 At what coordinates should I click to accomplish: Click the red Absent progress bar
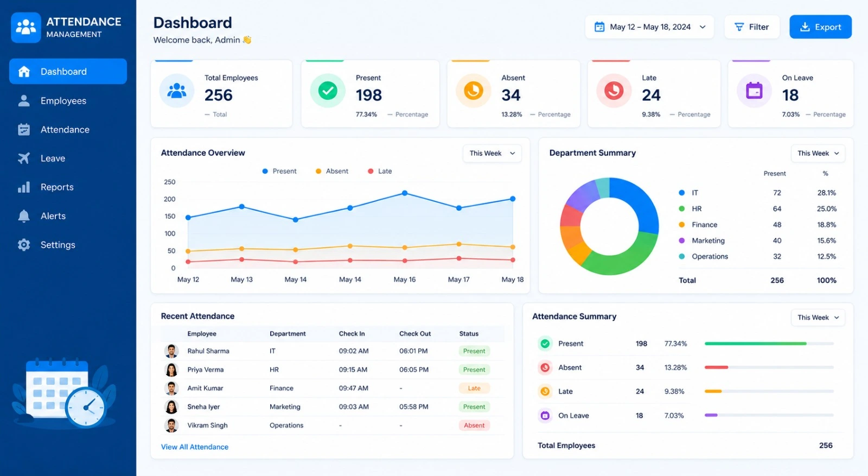(x=716, y=367)
